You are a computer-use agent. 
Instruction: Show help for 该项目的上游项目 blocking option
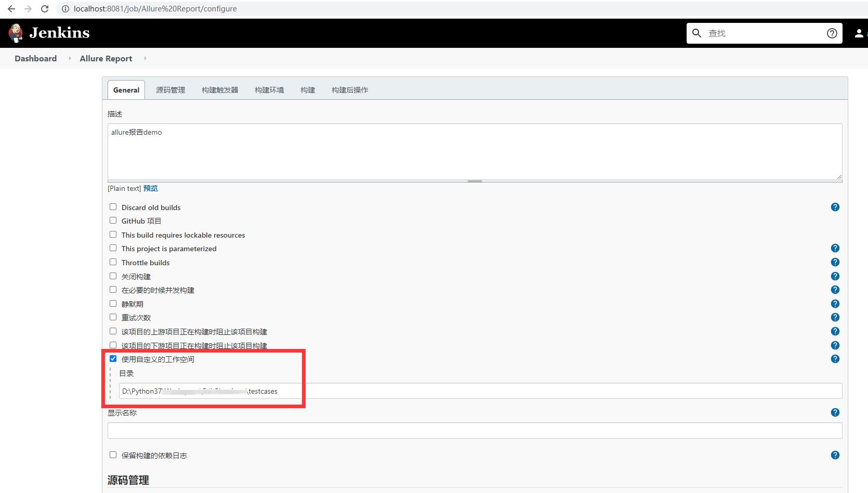[x=835, y=331]
